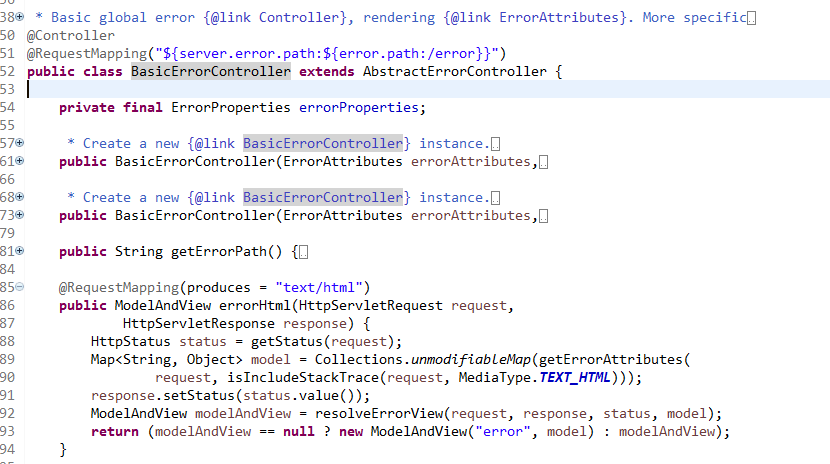The height and width of the screenshot is (464, 830).
Task: Click the ErrorProperties type on line 54
Action: click(231, 107)
